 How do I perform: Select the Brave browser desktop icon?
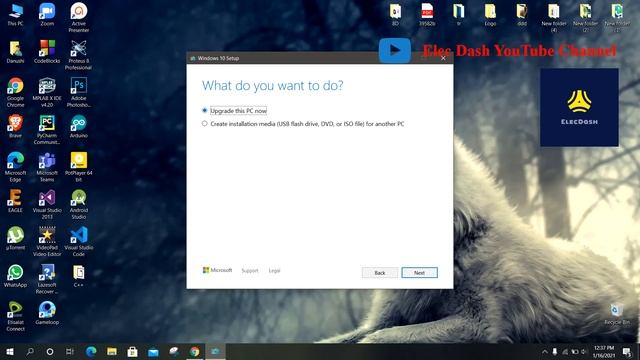click(x=15, y=127)
